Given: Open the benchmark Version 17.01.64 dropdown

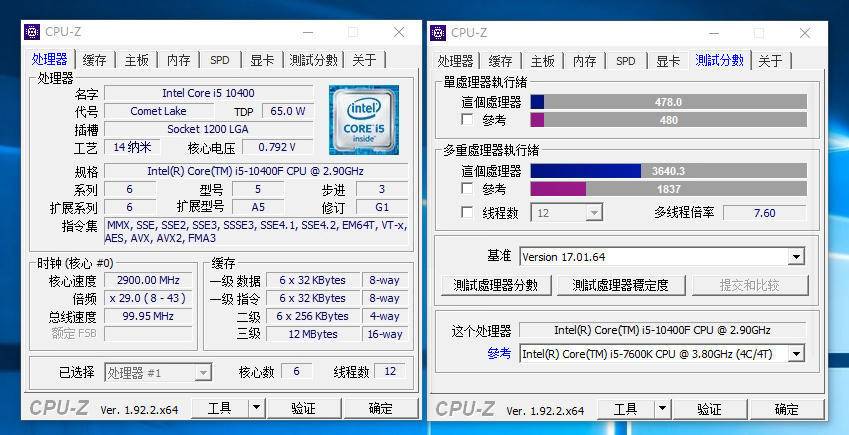Looking at the screenshot, I should click(x=796, y=257).
